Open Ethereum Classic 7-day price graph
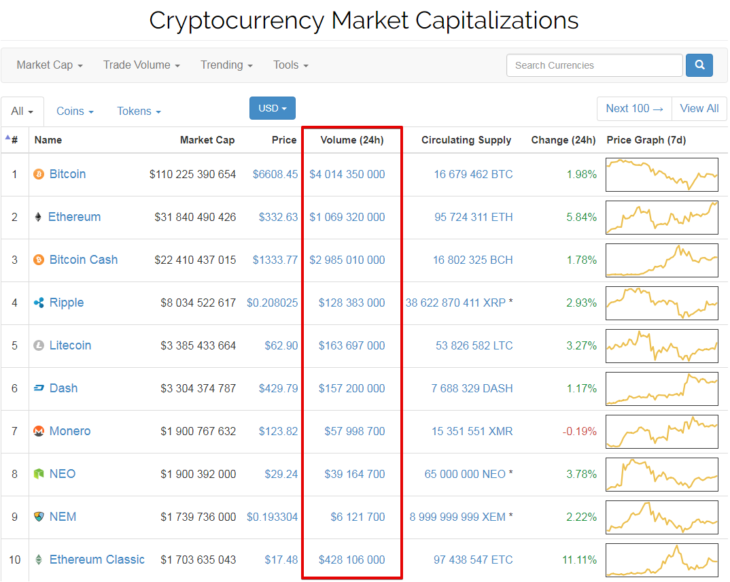 coord(662,560)
